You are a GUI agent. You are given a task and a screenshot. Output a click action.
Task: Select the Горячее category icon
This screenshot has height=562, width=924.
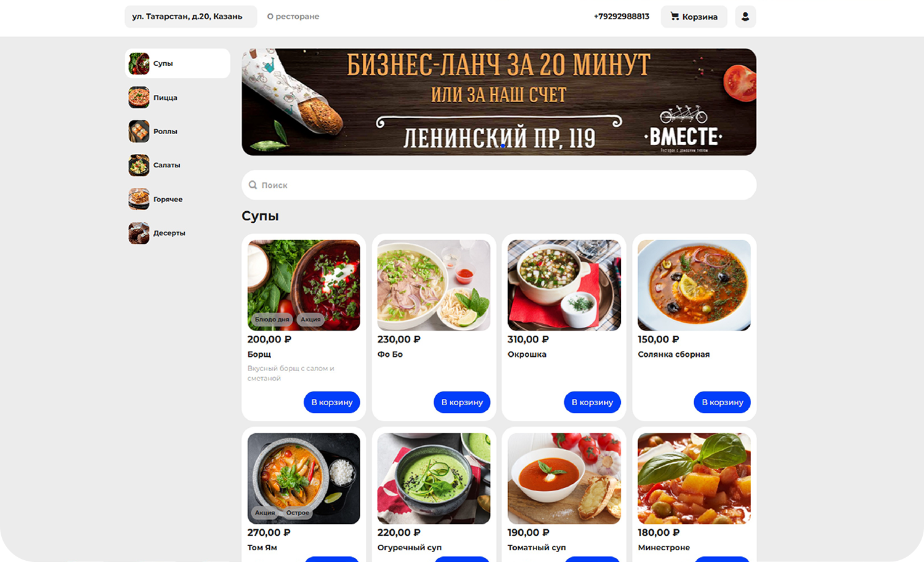pos(139,199)
